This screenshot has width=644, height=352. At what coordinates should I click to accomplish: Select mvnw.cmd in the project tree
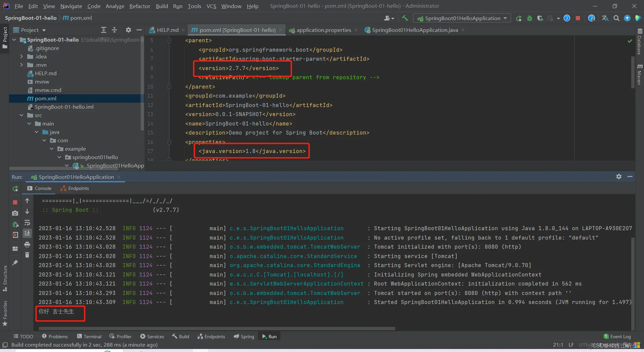click(x=48, y=90)
